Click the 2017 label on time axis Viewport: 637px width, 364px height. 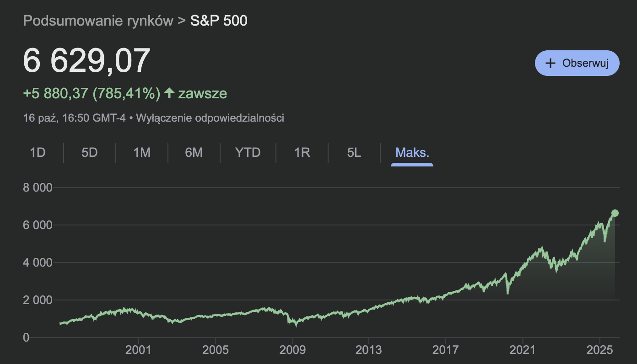[446, 350]
